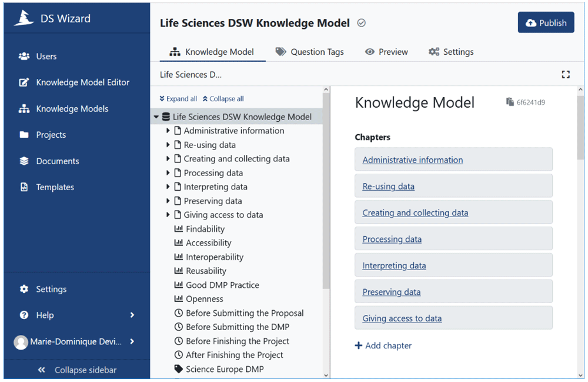
Task: Open the editor Settings tab
Action: (451, 52)
